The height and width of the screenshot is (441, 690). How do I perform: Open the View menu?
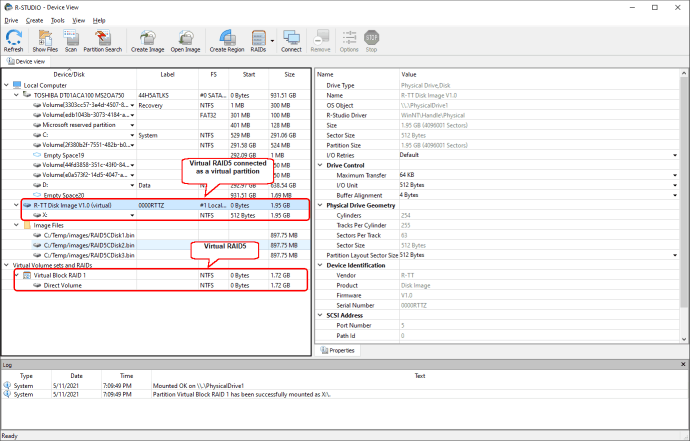pos(79,20)
